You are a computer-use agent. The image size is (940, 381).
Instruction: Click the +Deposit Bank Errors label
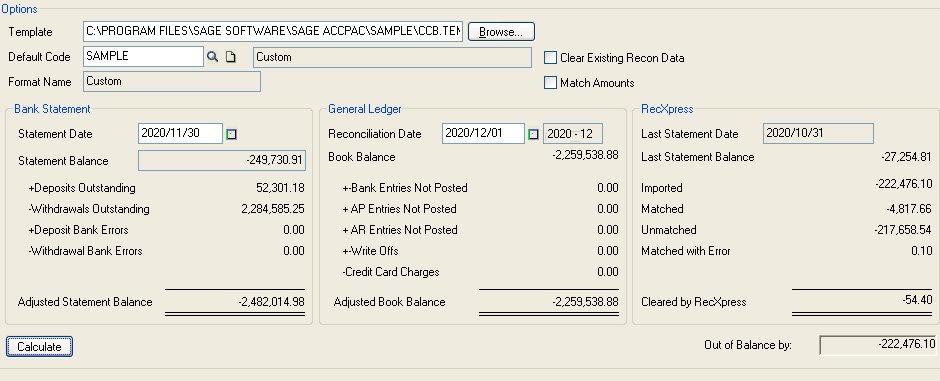(78, 230)
